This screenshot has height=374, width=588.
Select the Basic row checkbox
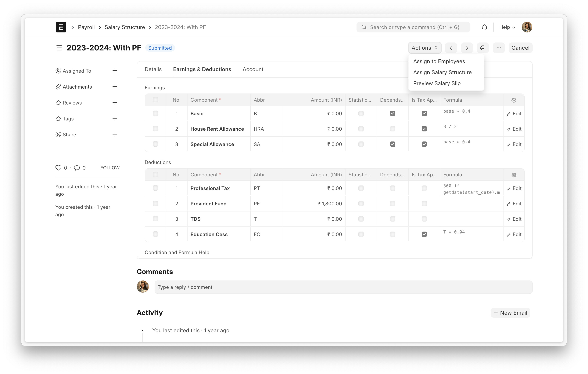(x=156, y=113)
